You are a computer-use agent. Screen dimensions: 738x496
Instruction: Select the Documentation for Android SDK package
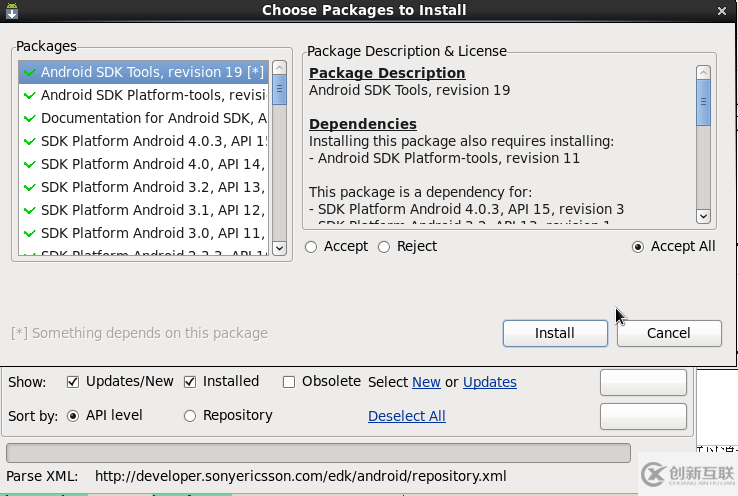144,118
